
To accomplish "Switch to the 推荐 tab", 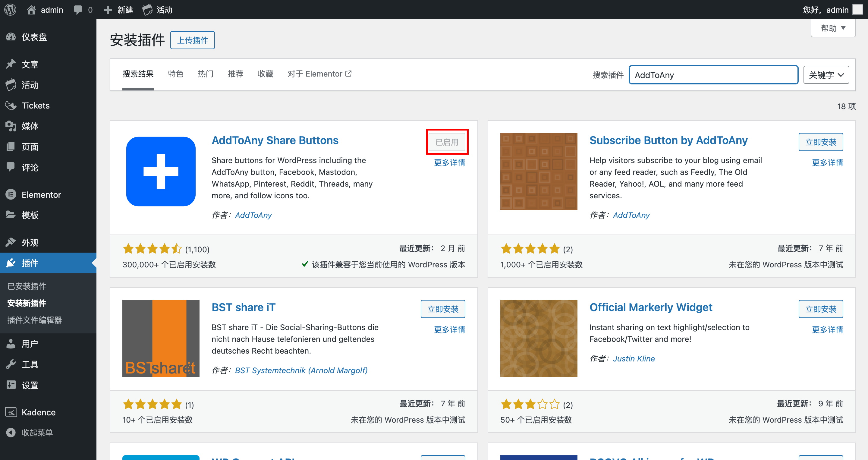I will pos(235,74).
